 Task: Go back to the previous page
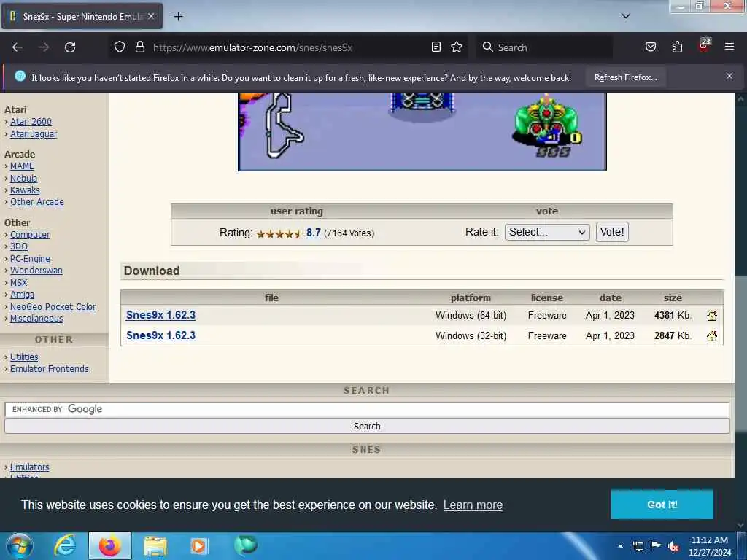[x=18, y=47]
